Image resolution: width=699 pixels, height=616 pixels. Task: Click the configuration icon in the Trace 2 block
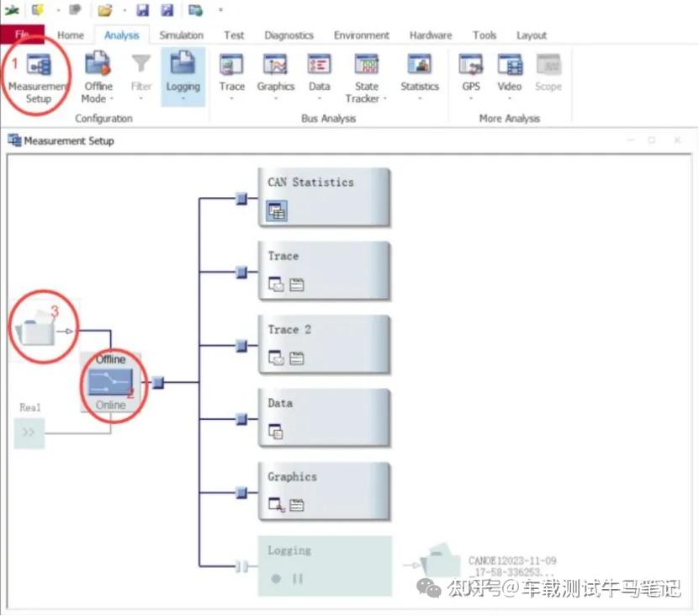click(296, 358)
